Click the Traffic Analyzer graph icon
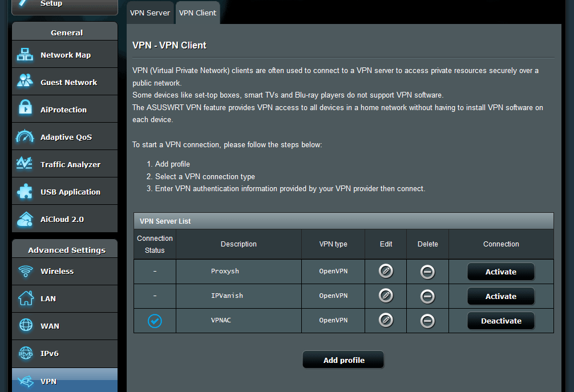 tap(25, 163)
